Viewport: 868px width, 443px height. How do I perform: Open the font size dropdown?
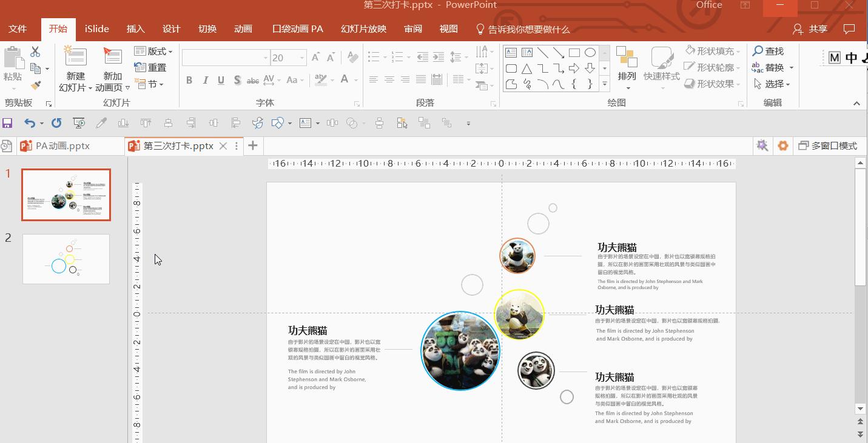(x=302, y=58)
